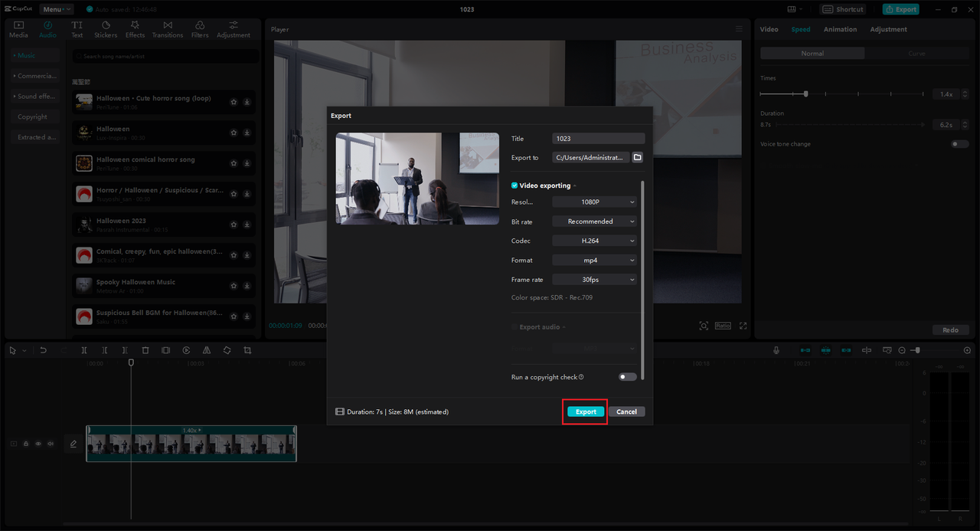Click the top-right Export button in title bar

[900, 9]
